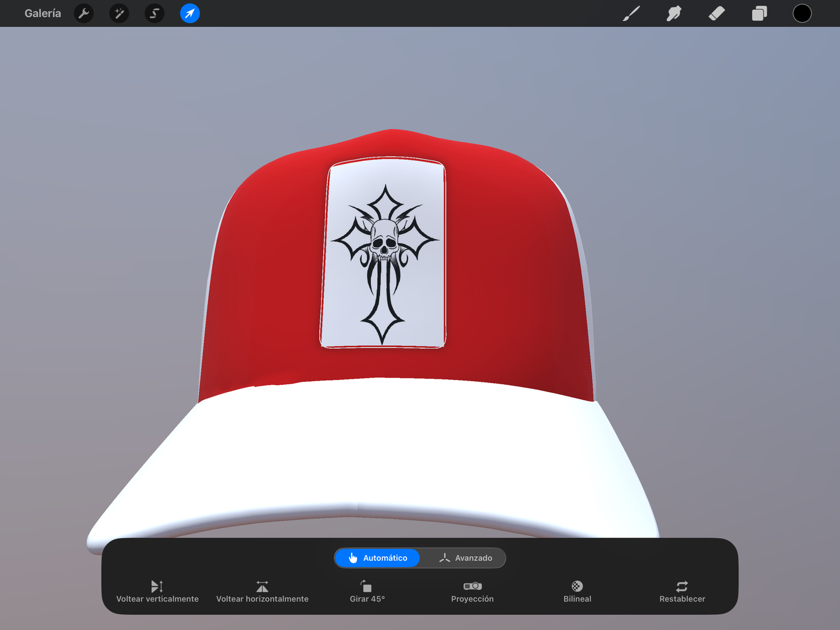Click Voltear horizontalmente flip option

click(x=262, y=592)
